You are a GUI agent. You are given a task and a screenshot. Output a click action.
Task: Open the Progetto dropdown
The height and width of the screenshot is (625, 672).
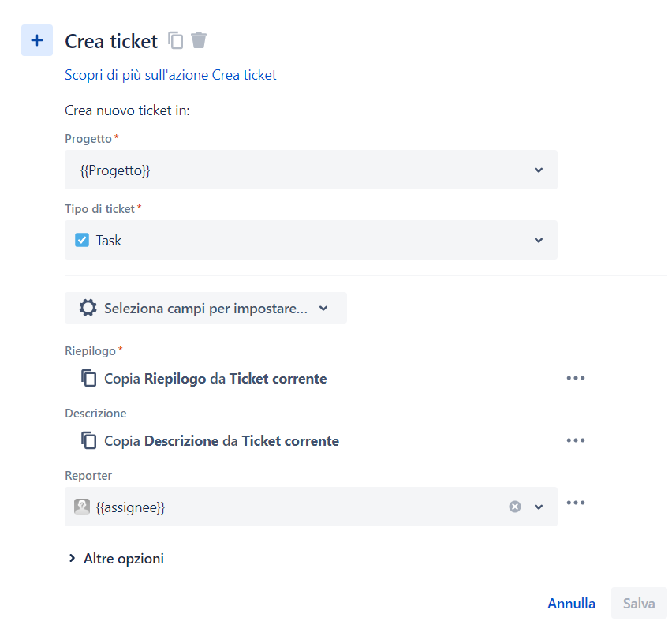(x=311, y=170)
